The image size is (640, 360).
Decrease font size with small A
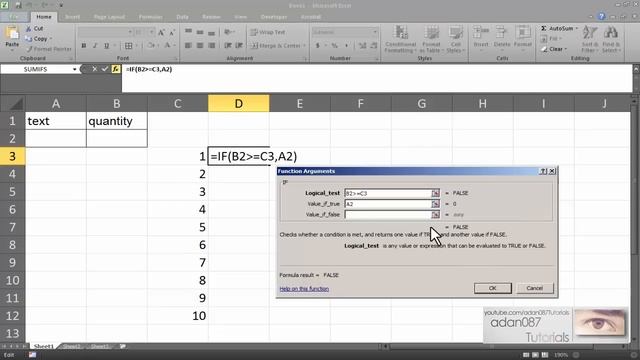point(172,32)
